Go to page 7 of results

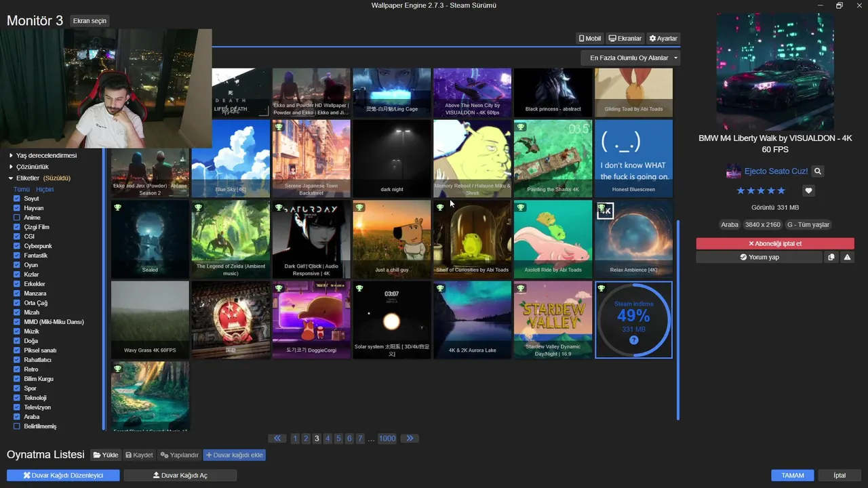[x=360, y=439]
